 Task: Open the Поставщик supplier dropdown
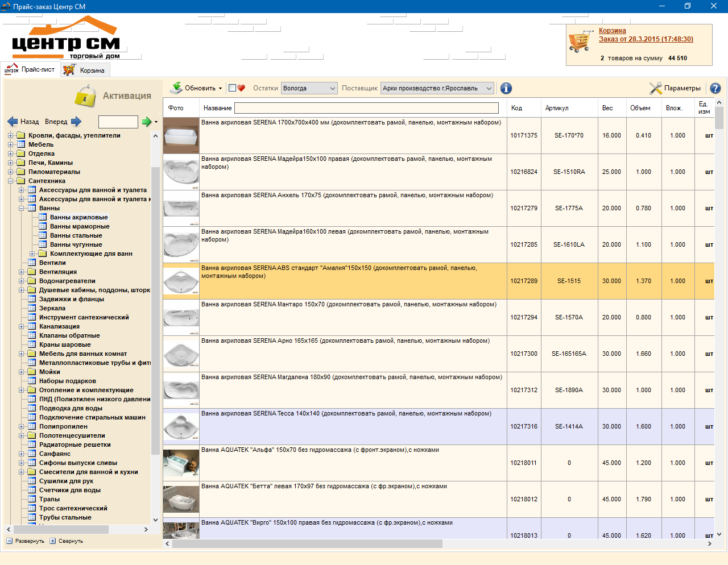(437, 88)
